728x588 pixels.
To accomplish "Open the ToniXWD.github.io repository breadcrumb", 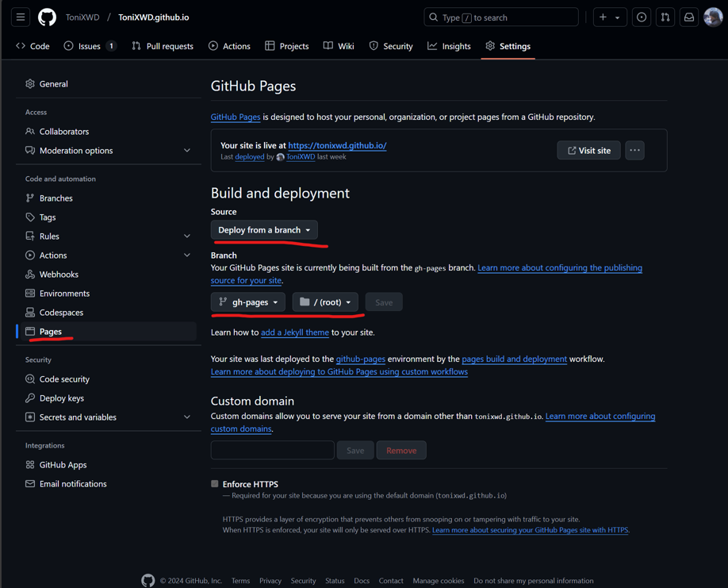I will [x=154, y=17].
